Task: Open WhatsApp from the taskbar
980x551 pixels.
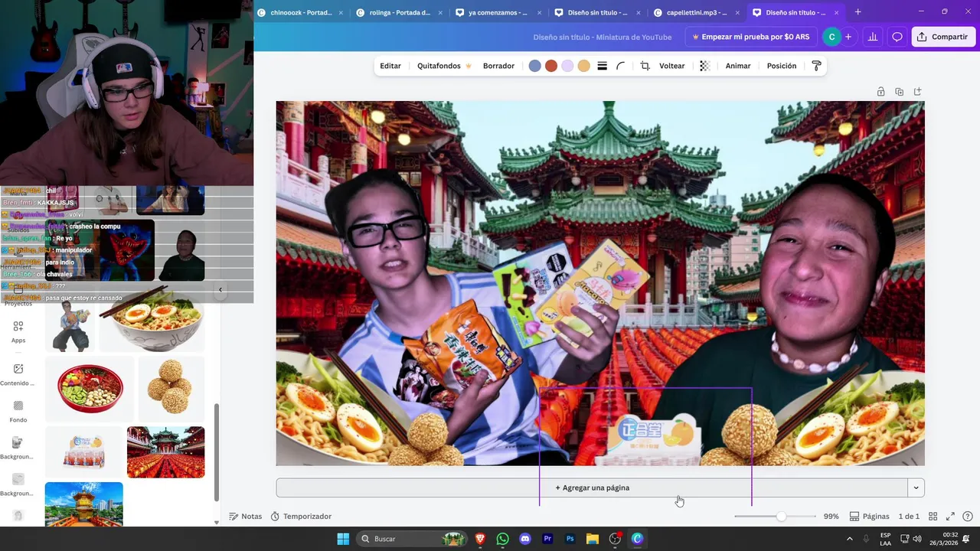Action: tap(502, 539)
